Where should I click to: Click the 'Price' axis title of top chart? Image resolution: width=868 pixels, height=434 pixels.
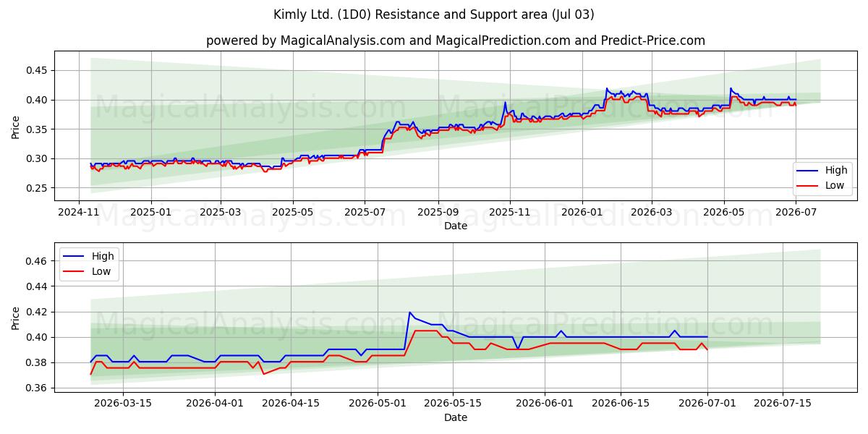[x=16, y=126]
